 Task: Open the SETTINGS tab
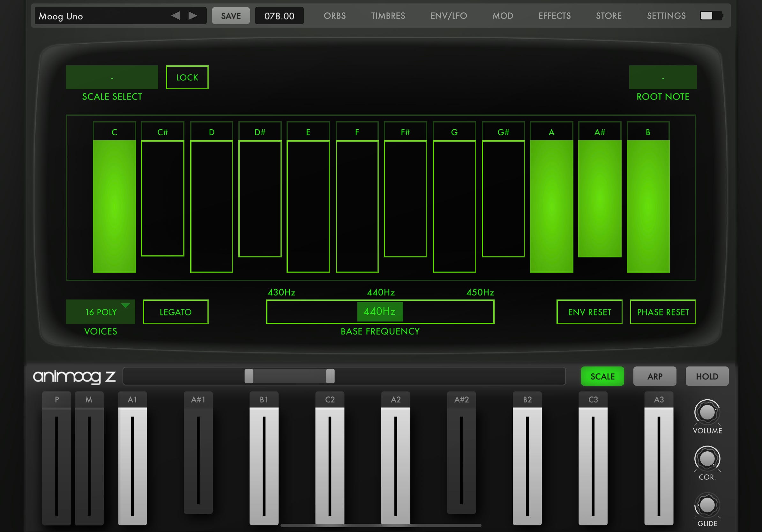(666, 16)
